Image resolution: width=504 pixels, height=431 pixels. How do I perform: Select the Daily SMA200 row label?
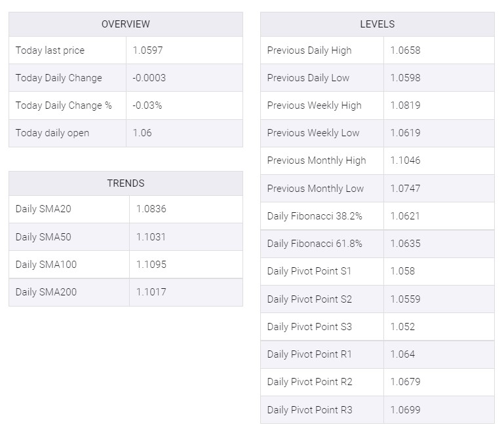pyautogui.click(x=47, y=292)
